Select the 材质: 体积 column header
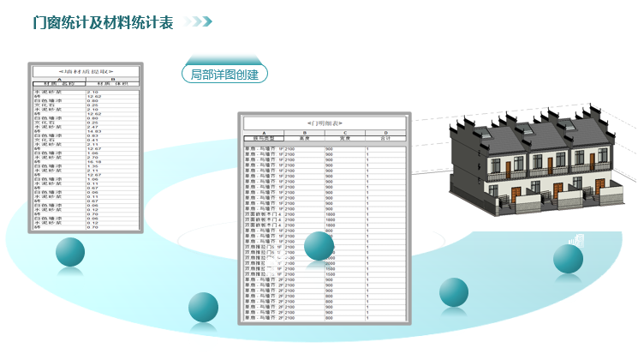The width and height of the screenshot is (644, 354). [112, 84]
